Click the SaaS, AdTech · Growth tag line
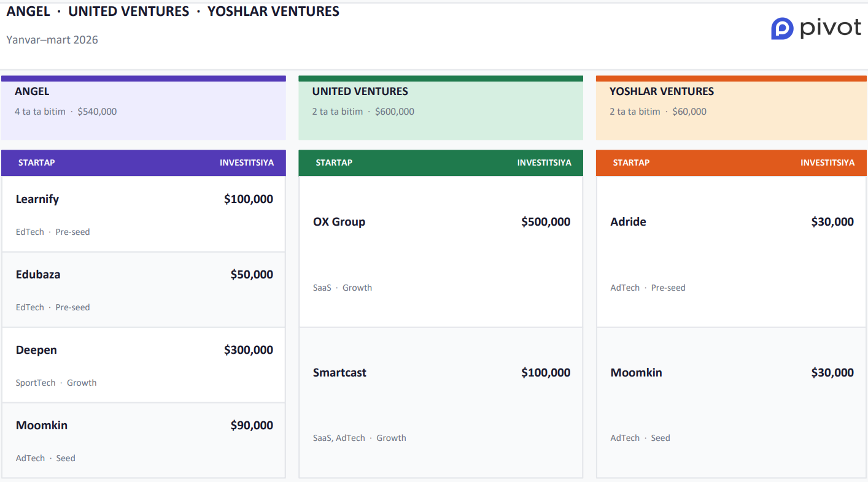This screenshot has width=868, height=482. (x=359, y=438)
